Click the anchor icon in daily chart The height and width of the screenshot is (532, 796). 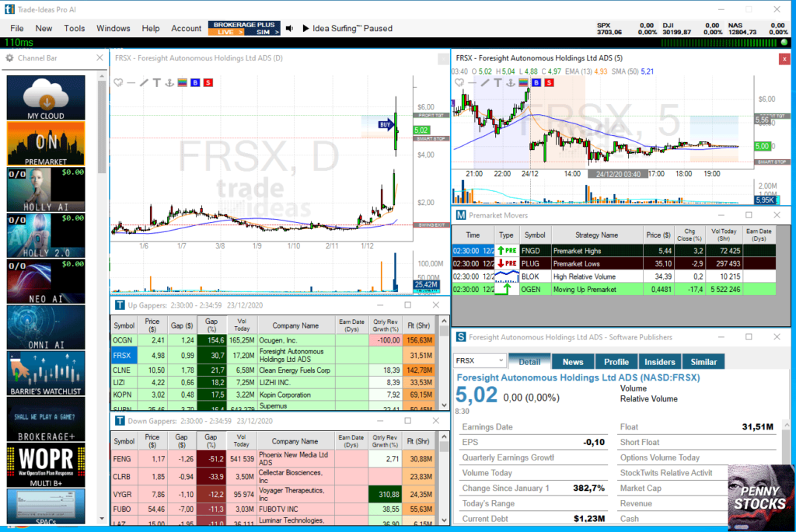(x=169, y=82)
